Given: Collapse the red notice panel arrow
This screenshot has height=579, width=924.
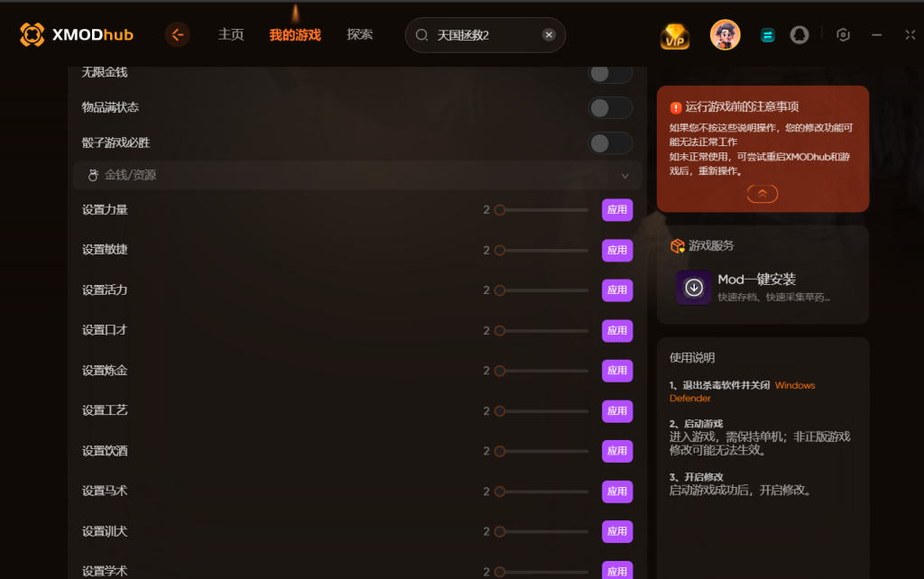Looking at the screenshot, I should click(762, 193).
